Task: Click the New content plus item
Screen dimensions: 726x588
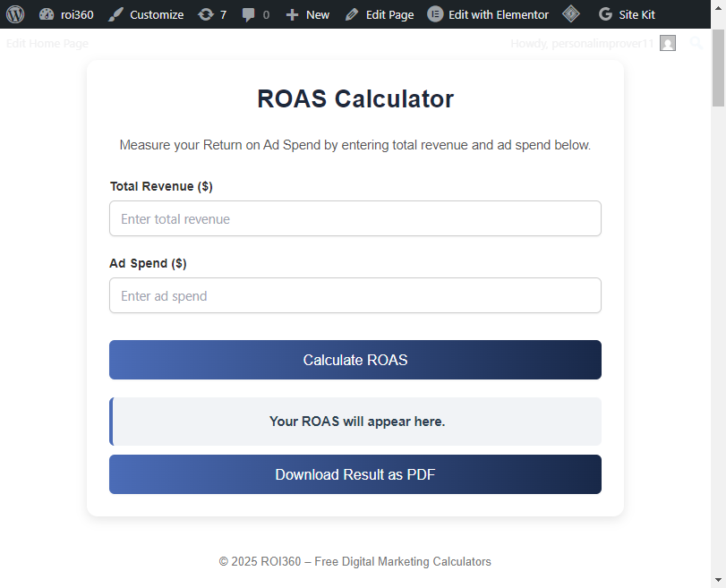Action: coord(307,14)
